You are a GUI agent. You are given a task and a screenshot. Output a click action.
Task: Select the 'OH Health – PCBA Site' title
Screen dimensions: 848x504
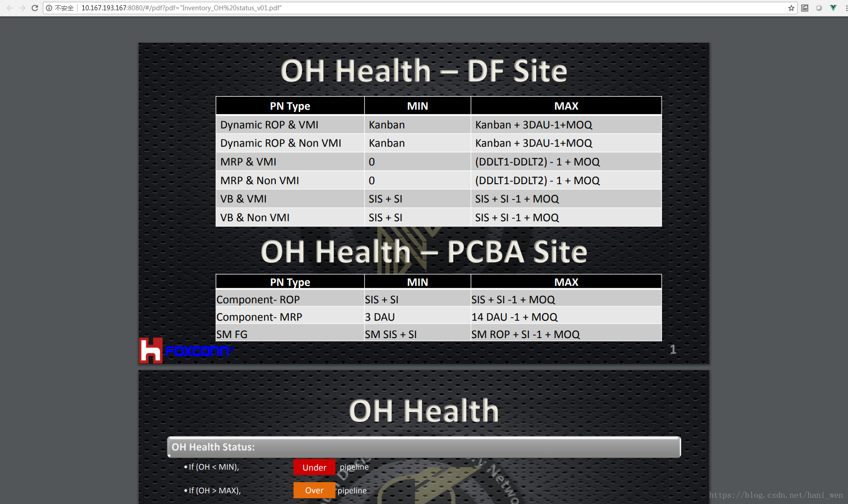tap(424, 252)
